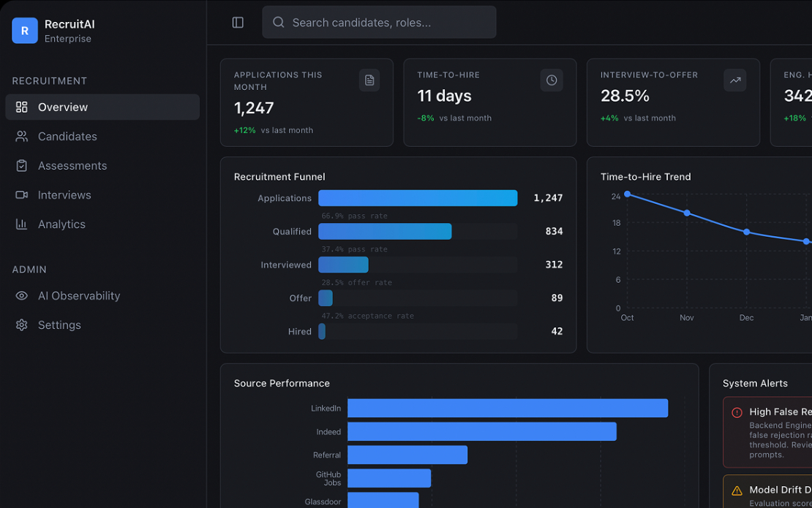This screenshot has height=508, width=812.
Task: Click the Overview grid icon
Action: pos(21,107)
